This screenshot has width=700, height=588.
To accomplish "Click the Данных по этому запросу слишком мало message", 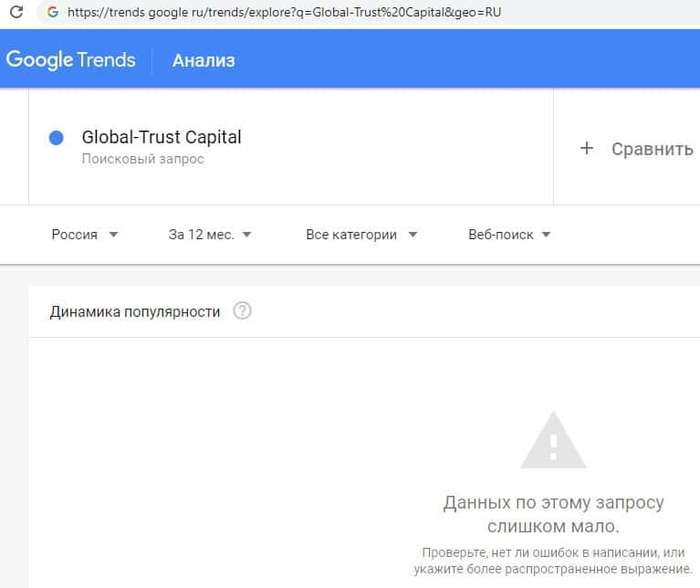I will pyautogui.click(x=553, y=514).
